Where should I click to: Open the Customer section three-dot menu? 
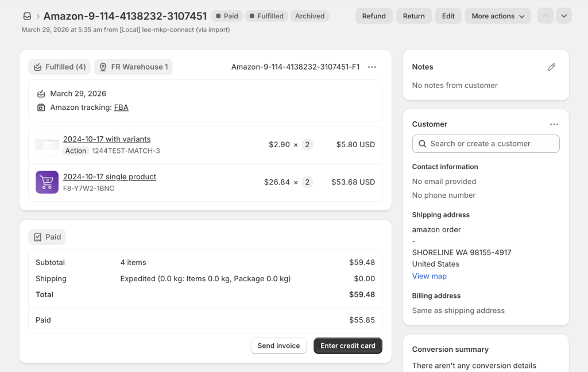tap(554, 124)
